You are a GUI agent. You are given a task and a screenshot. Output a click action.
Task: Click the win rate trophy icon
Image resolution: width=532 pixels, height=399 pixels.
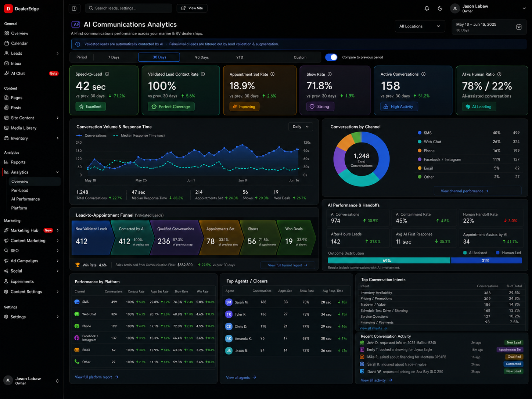(x=78, y=265)
